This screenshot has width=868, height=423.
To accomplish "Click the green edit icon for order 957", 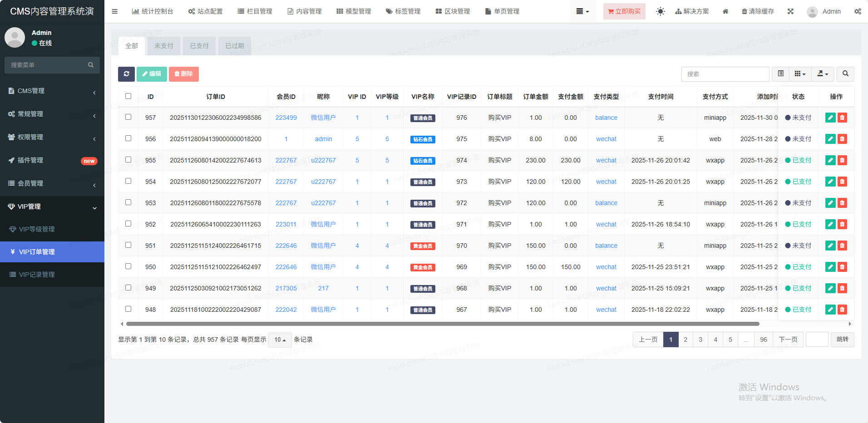I will click(x=830, y=118).
